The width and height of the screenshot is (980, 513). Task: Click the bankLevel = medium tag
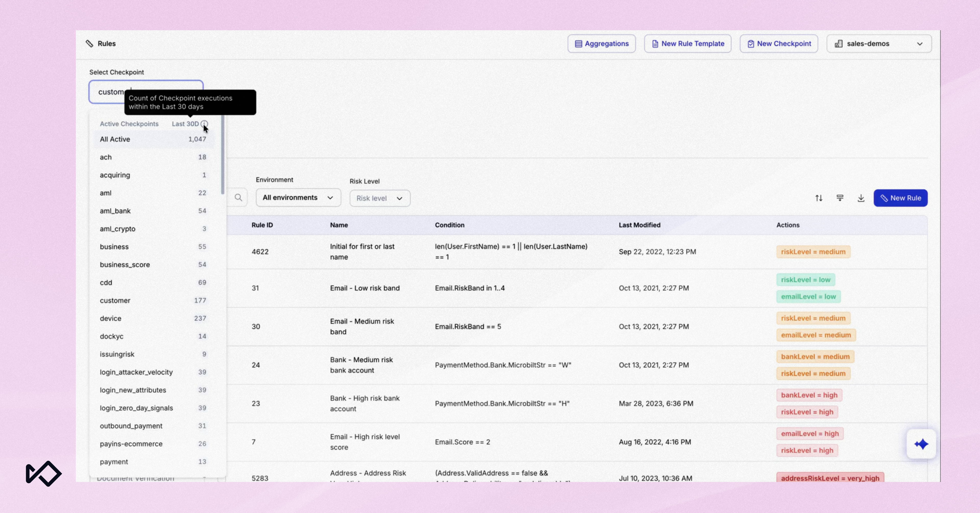point(815,357)
